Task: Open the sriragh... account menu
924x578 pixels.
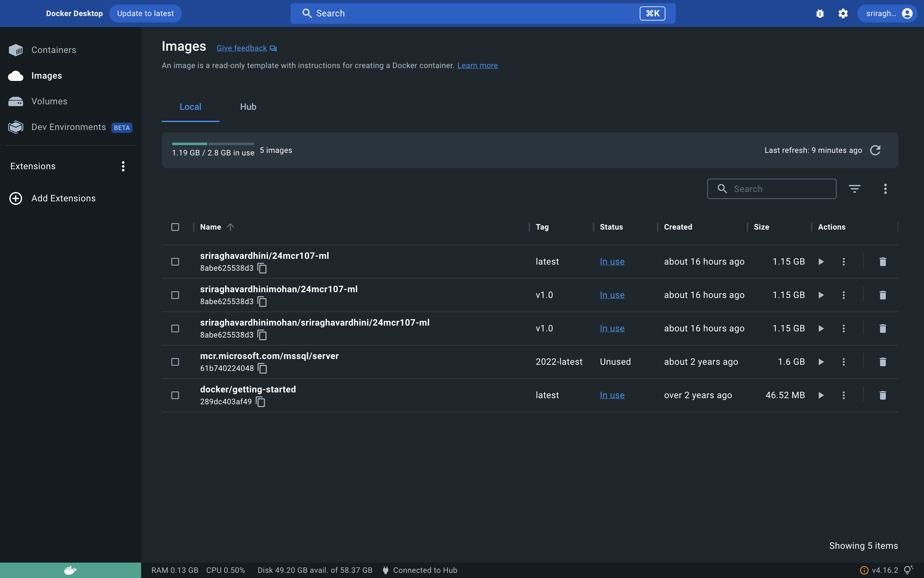Action: [887, 13]
